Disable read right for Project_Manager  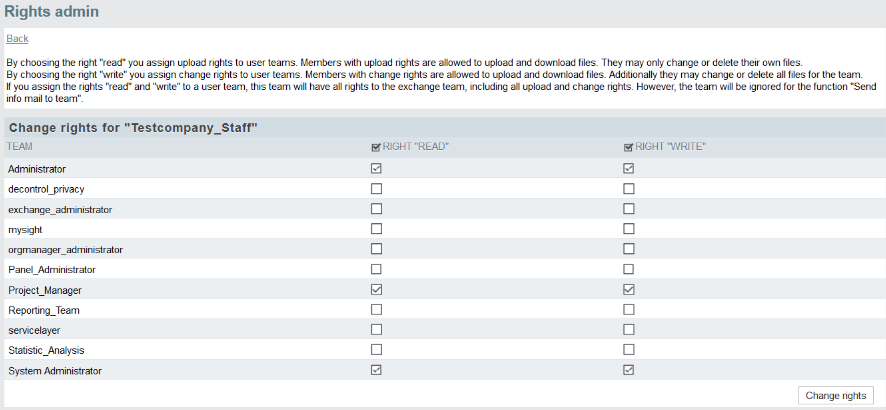[376, 290]
